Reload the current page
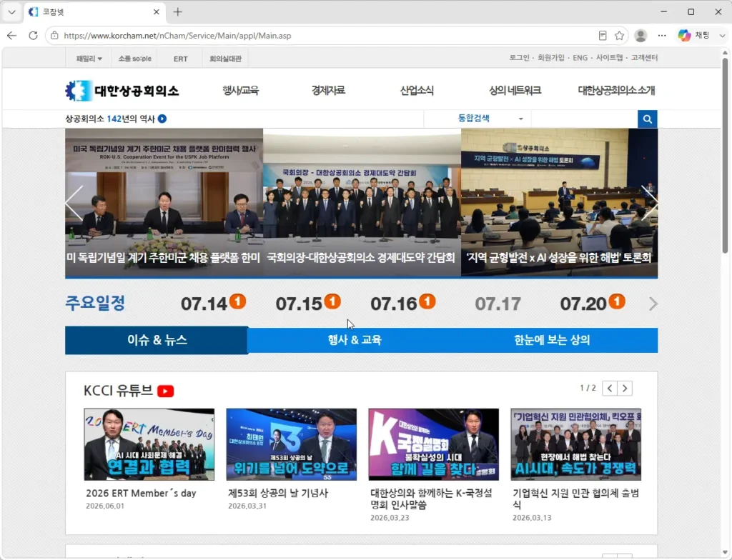 [x=33, y=36]
